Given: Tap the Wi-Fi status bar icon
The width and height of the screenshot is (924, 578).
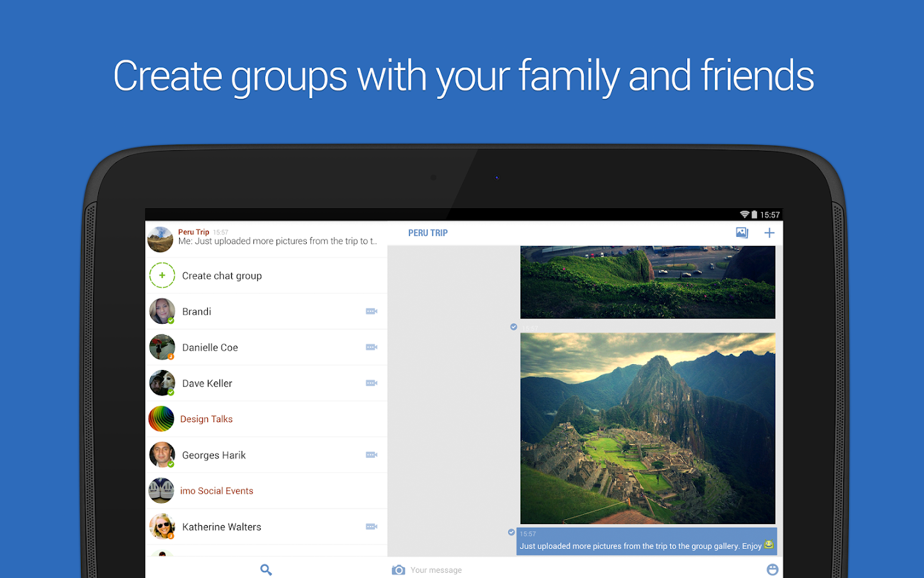Looking at the screenshot, I should point(744,215).
